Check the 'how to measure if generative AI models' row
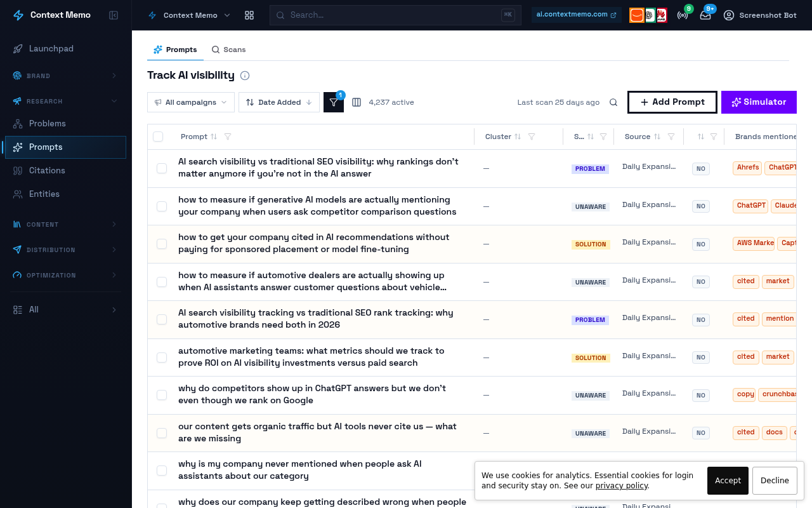 click(162, 206)
